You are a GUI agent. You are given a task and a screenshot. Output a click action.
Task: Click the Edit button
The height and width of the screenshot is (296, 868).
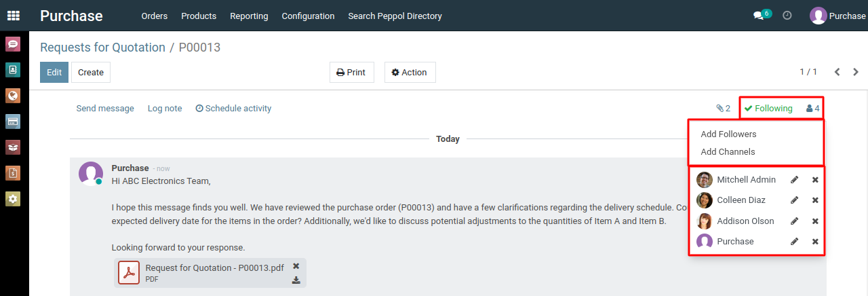pos(54,73)
